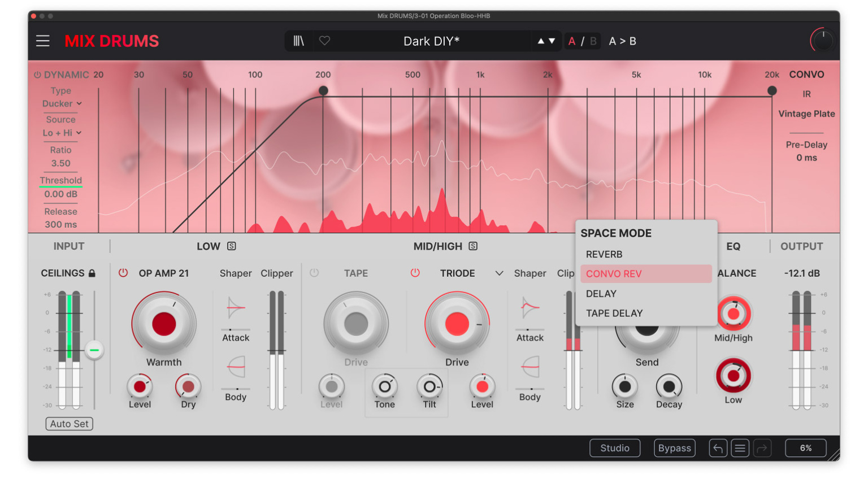Open the hamburger menu next to MIX DRUMS
868x479 pixels.
pyautogui.click(x=42, y=41)
